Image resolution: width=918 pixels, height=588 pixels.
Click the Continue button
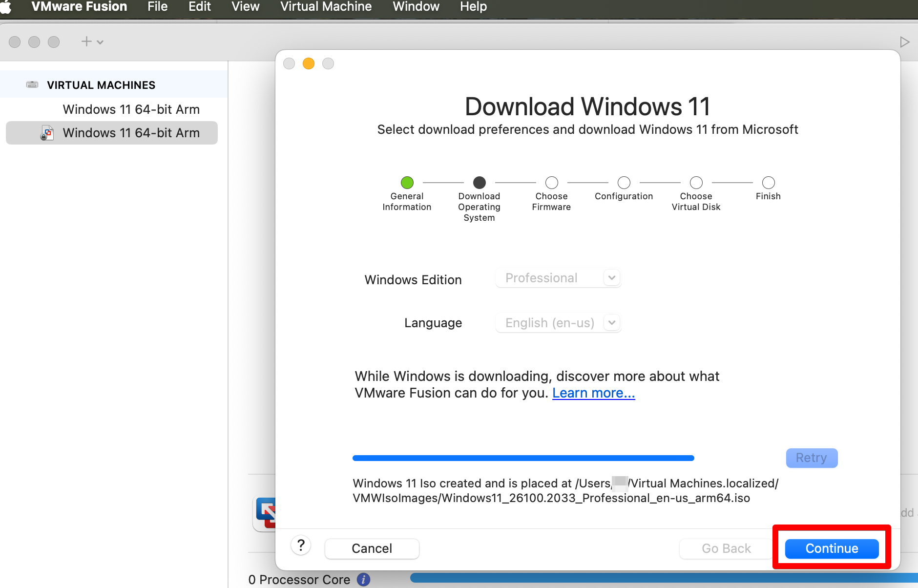click(832, 548)
